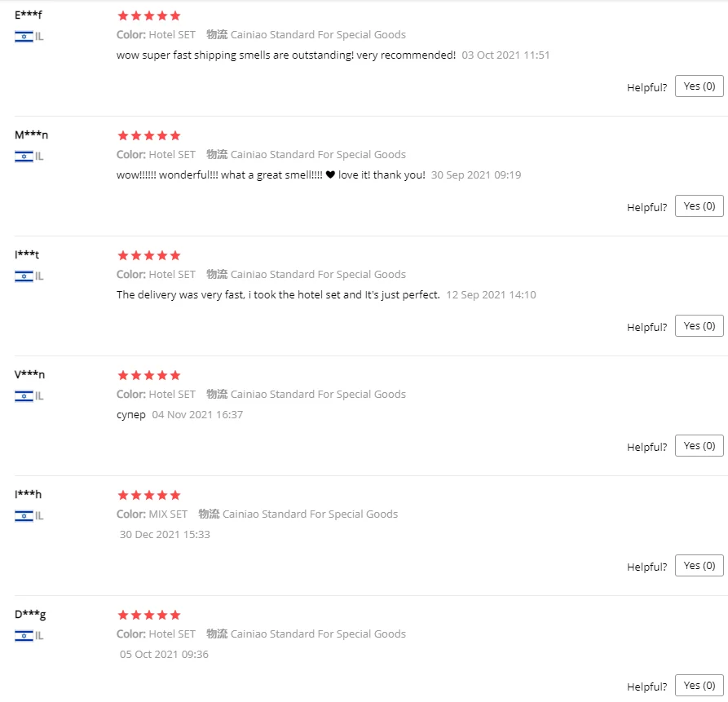Click the heart emoji in M***n's review
The image size is (728, 702).
(330, 175)
